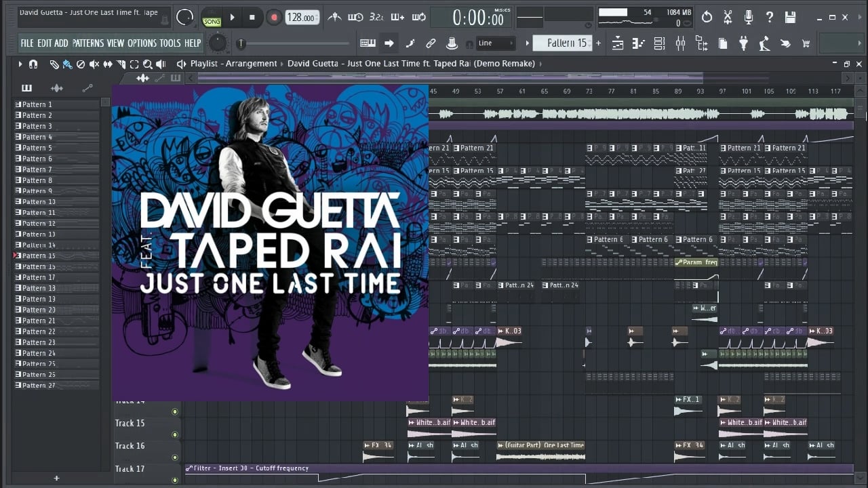This screenshot has height=488, width=868.
Task: Toggle the metronome icon
Action: [x=334, y=17]
